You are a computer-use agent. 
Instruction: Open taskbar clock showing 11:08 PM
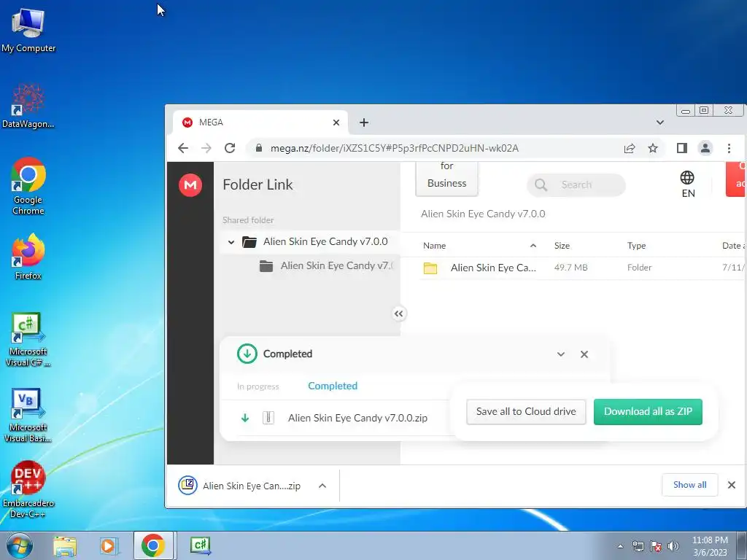pyautogui.click(x=710, y=545)
